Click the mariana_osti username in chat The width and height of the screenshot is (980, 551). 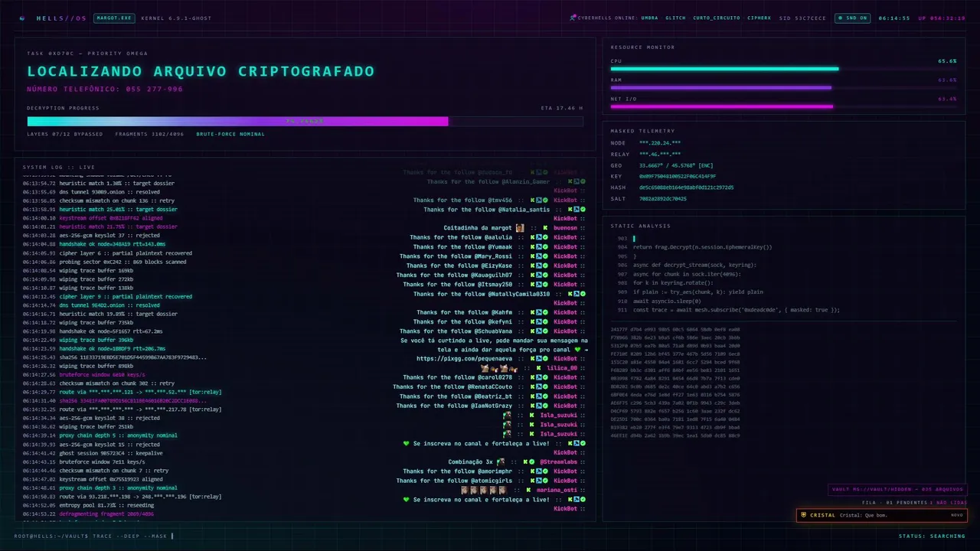(557, 490)
